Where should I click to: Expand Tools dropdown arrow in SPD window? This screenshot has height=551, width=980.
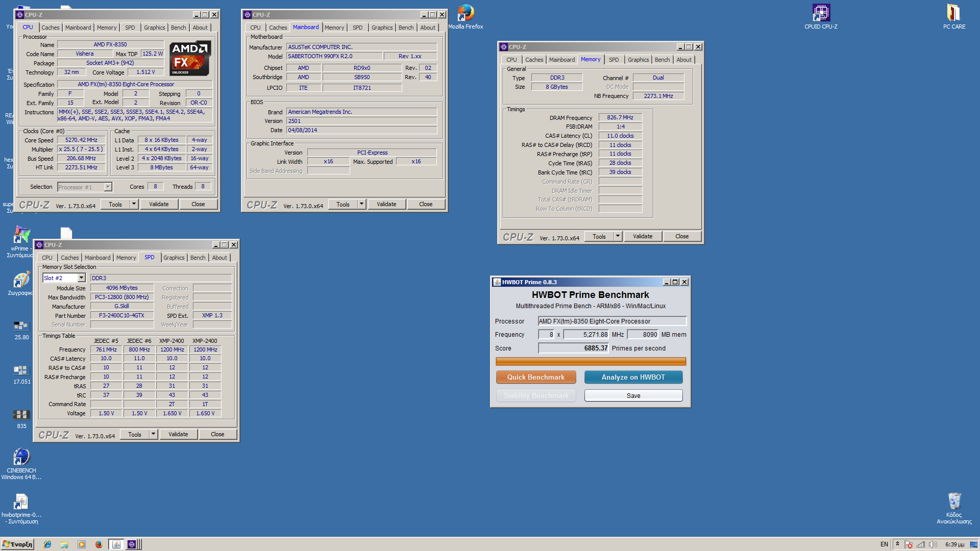pyautogui.click(x=153, y=434)
